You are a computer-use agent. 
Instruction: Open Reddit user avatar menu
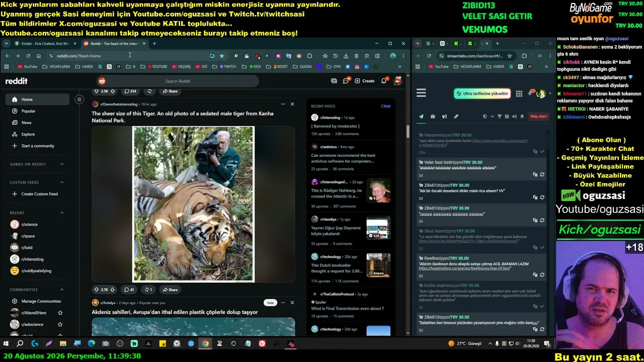[x=398, y=81]
